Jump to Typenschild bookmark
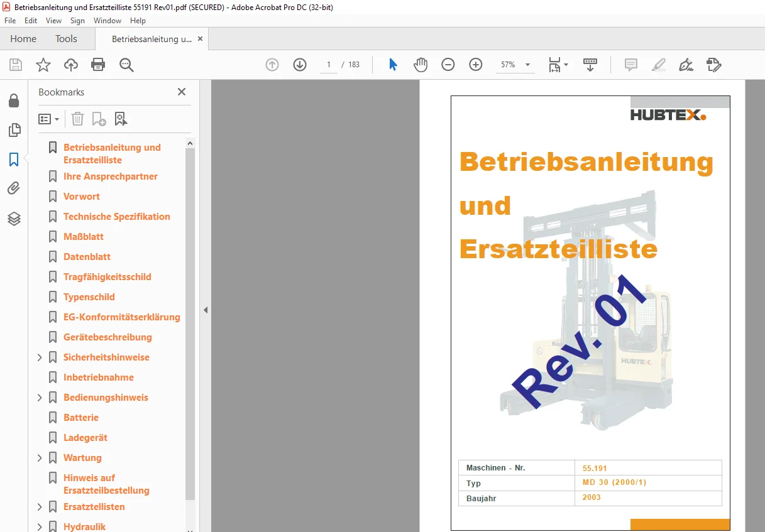 click(89, 297)
